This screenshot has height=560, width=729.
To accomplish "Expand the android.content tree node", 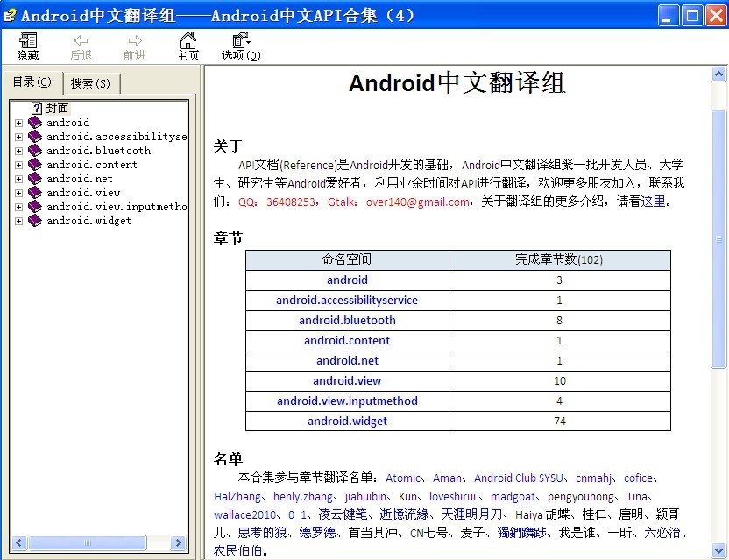I will (18, 164).
